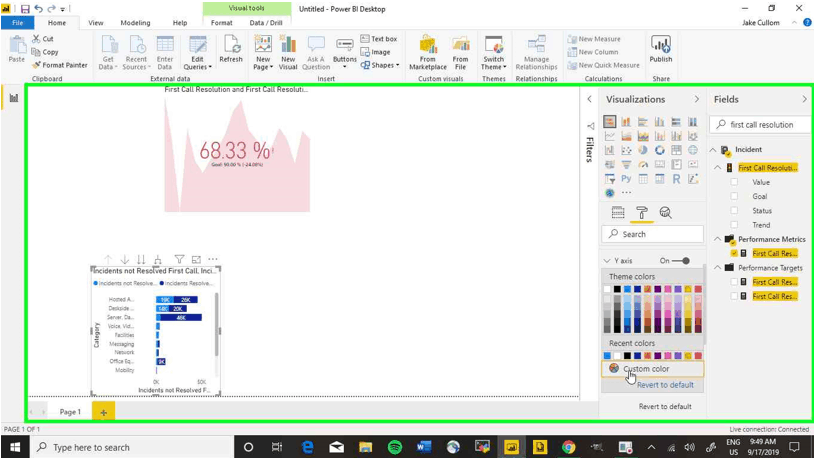Select the Funnel chart visualization icon
Screen dimensions: 815x458
click(x=626, y=165)
